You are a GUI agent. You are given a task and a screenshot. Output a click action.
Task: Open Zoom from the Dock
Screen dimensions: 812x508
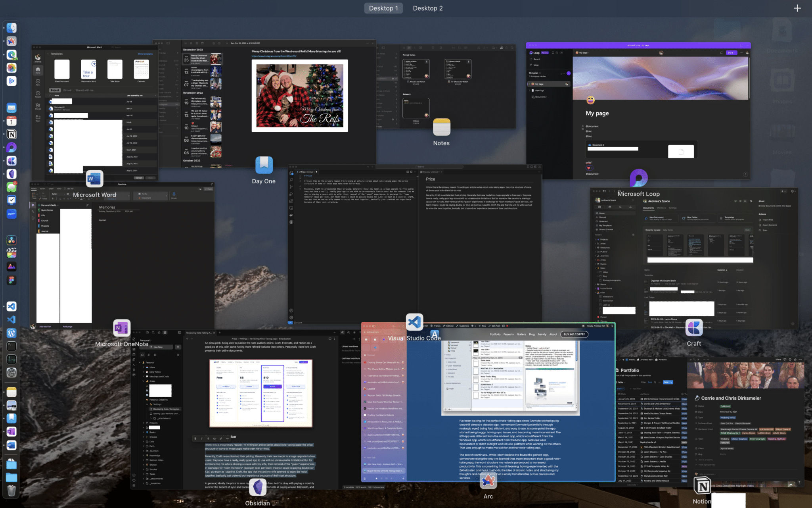(11, 214)
